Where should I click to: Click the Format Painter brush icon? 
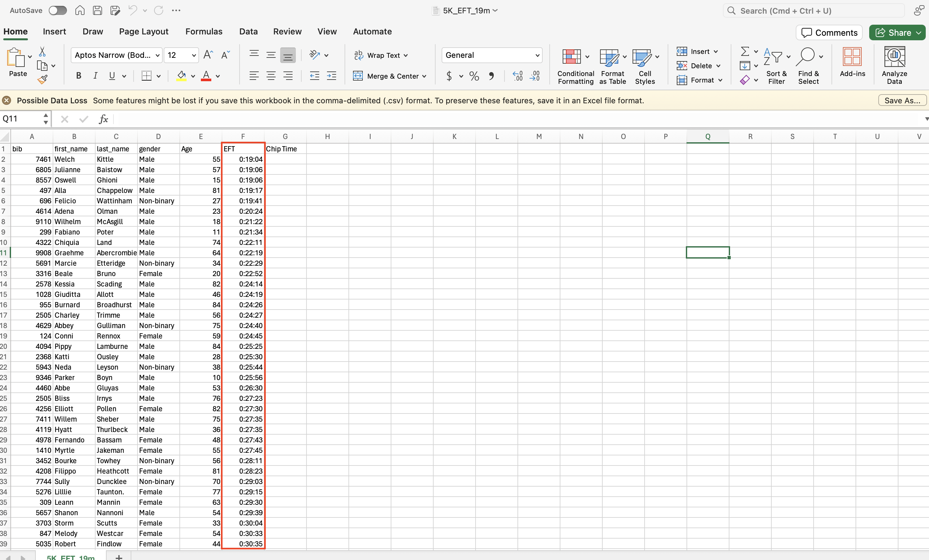pos(42,80)
